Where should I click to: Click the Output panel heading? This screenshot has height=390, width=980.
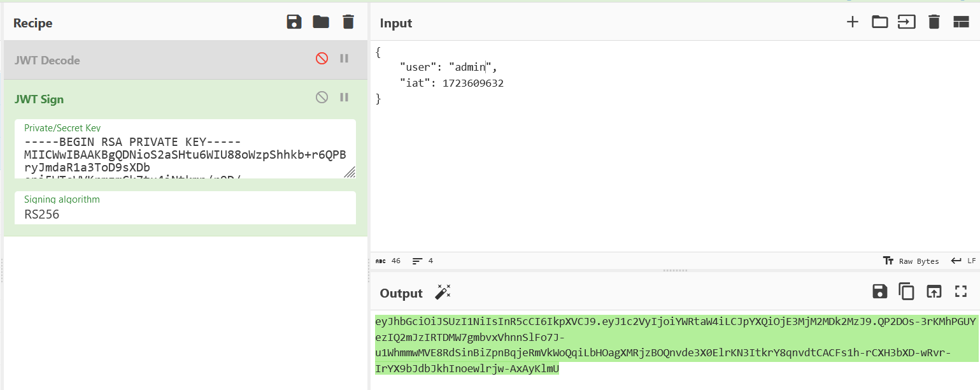(x=401, y=293)
